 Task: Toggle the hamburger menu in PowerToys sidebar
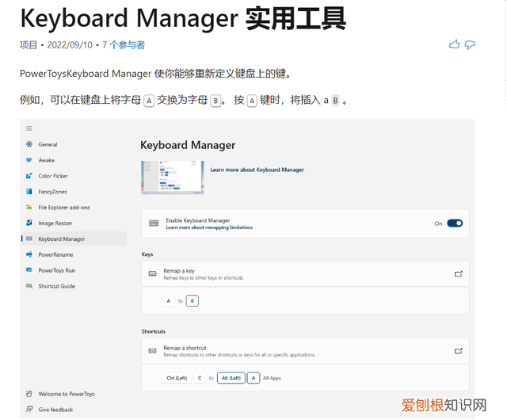(29, 128)
